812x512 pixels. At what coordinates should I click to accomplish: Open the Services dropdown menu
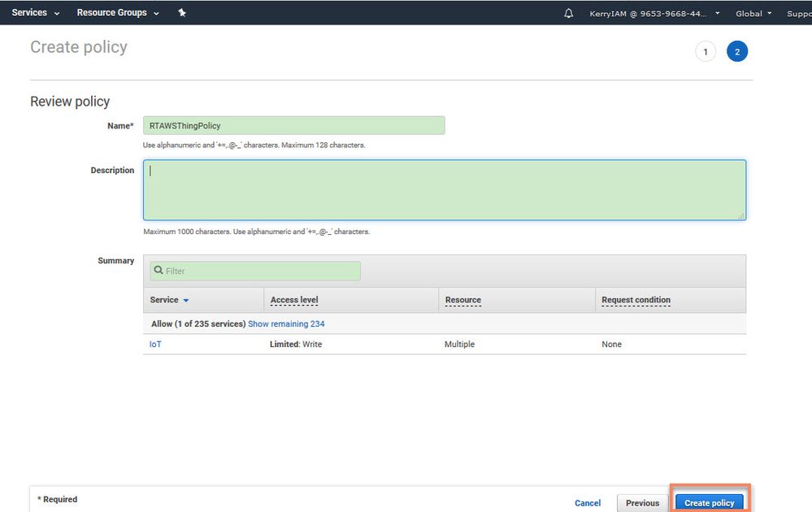[x=36, y=13]
